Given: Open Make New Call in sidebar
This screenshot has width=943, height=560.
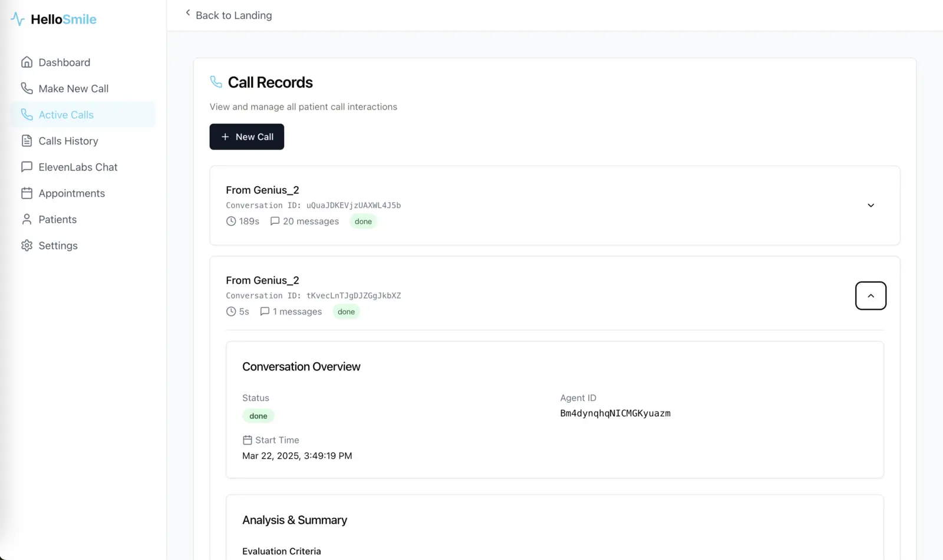Looking at the screenshot, I should pyautogui.click(x=83, y=88).
